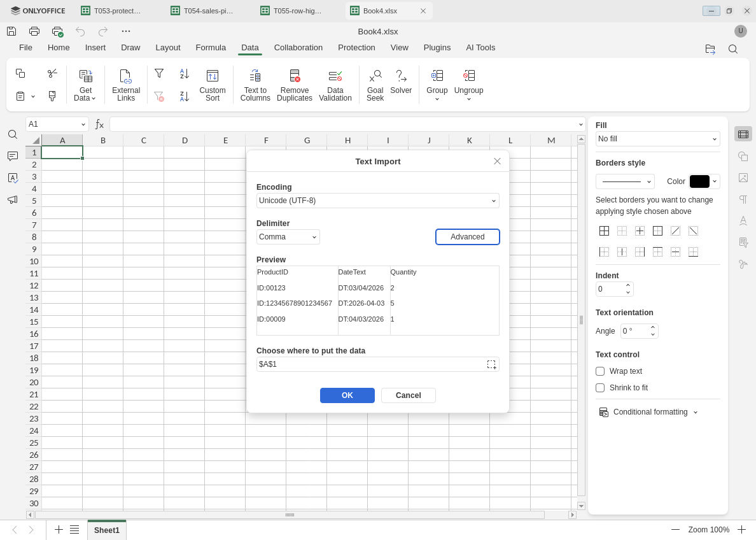The image size is (756, 540).
Task: Click the Advanced button
Action: coord(467,237)
